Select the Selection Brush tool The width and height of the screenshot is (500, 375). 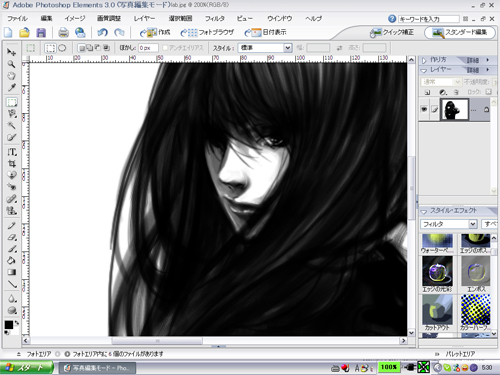click(x=12, y=137)
